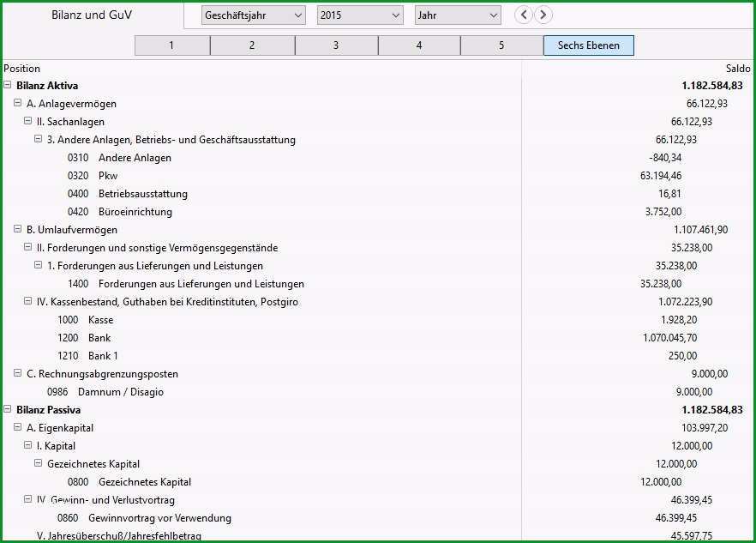Image resolution: width=756 pixels, height=543 pixels.
Task: Collapse the Gezeichnetes Kapital group node
Action: click(38, 463)
